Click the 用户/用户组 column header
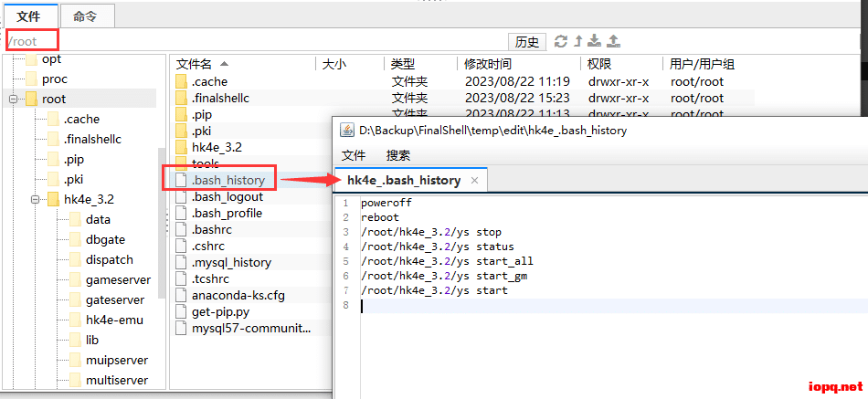868x399 pixels. coord(702,64)
